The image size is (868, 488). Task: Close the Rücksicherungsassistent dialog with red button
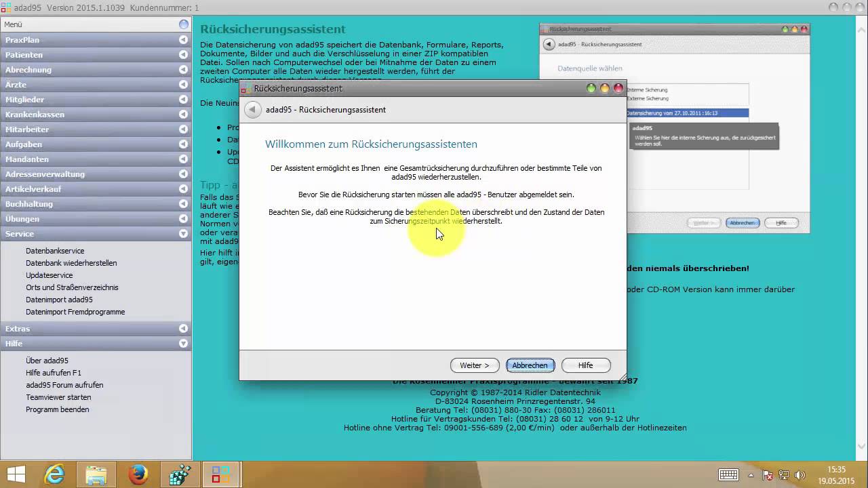[x=618, y=89]
